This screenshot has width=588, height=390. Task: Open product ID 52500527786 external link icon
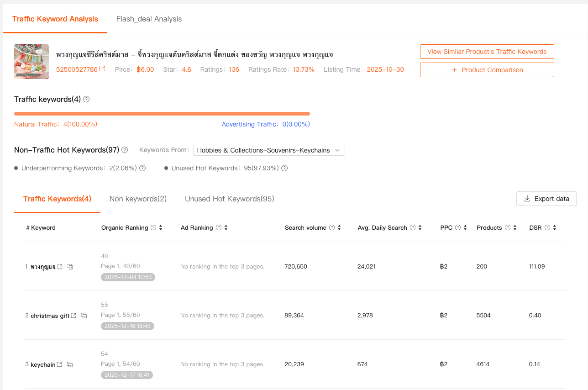(102, 69)
